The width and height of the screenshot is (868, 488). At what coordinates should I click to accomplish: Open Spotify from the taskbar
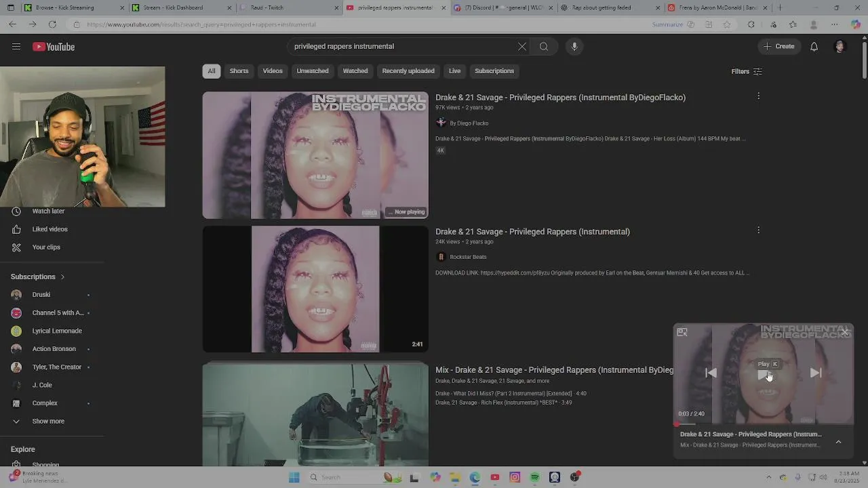[534, 477]
